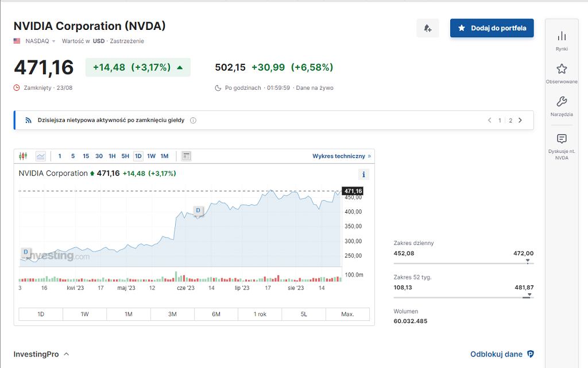
Task: Click the Zakres 52 tyg. range slider marker
Action: pos(529,295)
